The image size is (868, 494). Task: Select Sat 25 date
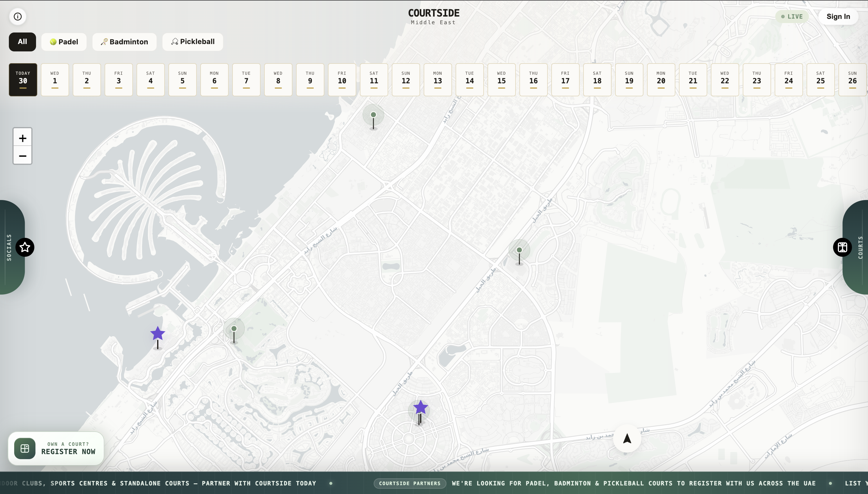(x=820, y=80)
